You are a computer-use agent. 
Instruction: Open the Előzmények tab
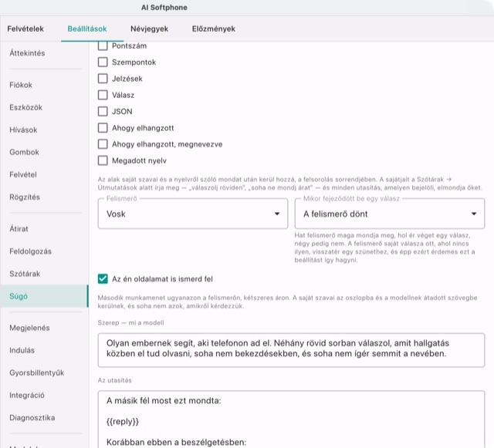[214, 29]
